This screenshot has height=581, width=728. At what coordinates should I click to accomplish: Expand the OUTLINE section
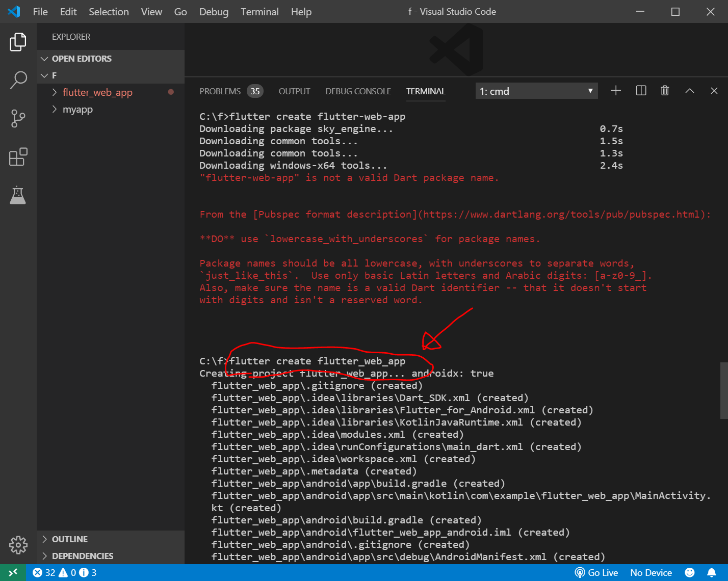pyautogui.click(x=69, y=539)
